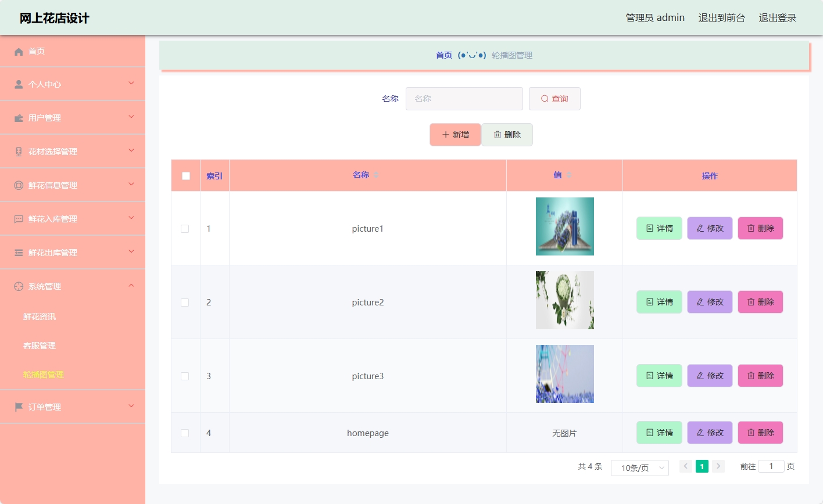Click the picture1 image thumbnail

[564, 226]
